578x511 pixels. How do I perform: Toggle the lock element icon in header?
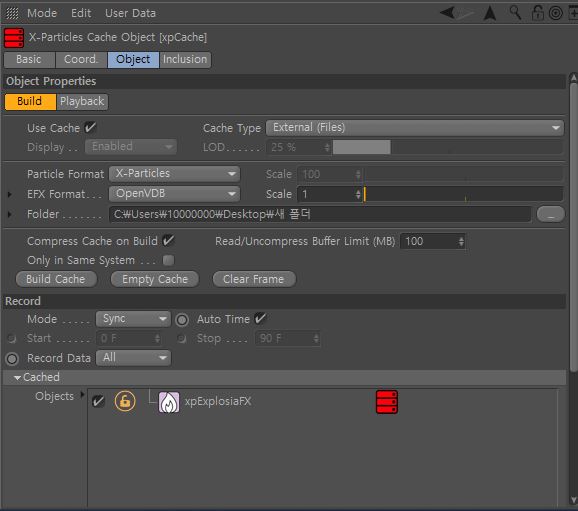pos(537,13)
